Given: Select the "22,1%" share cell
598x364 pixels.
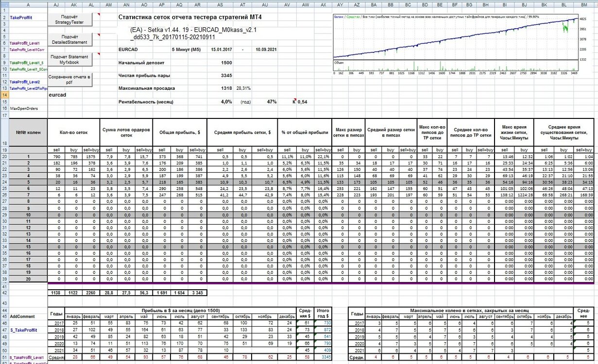Looking at the screenshot, I should tap(323, 157).
